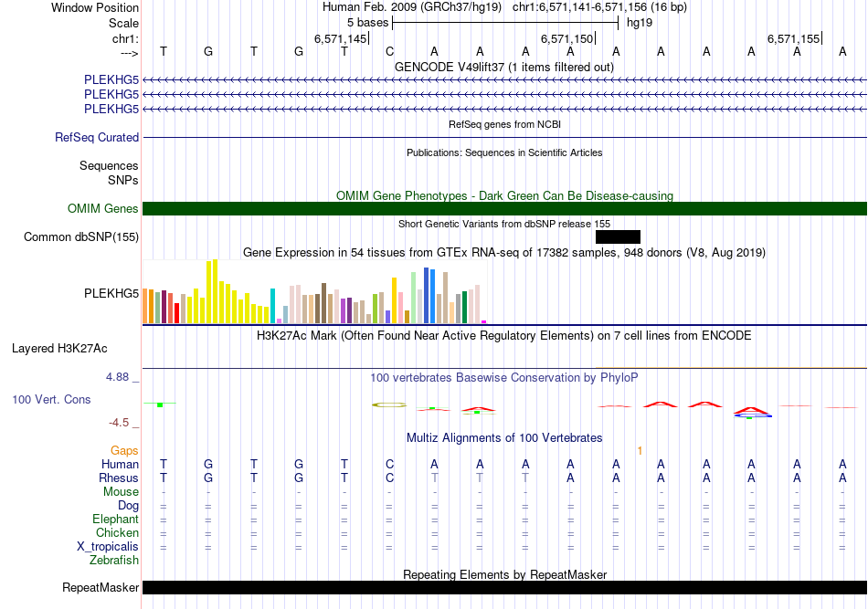Click the hg19 label beside the scale bar
Screen dimensions: 868x609
pos(640,23)
